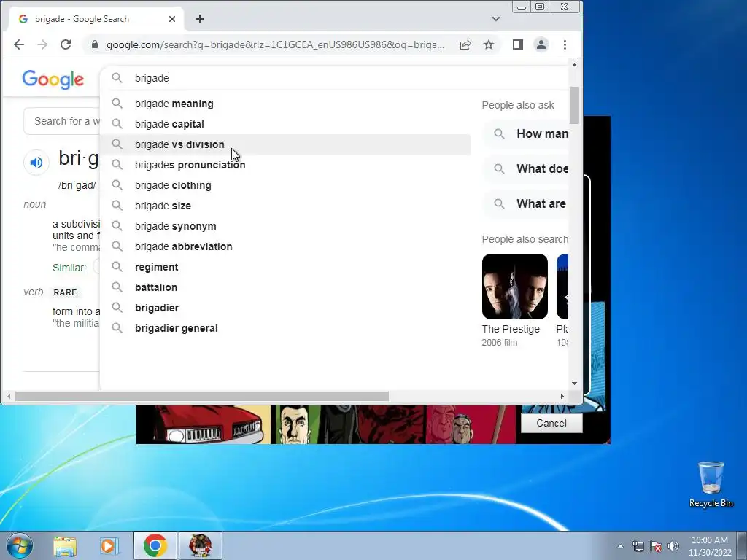Open the Recycle Bin desktop icon
Screen dimensions: 747x560
click(x=711, y=484)
